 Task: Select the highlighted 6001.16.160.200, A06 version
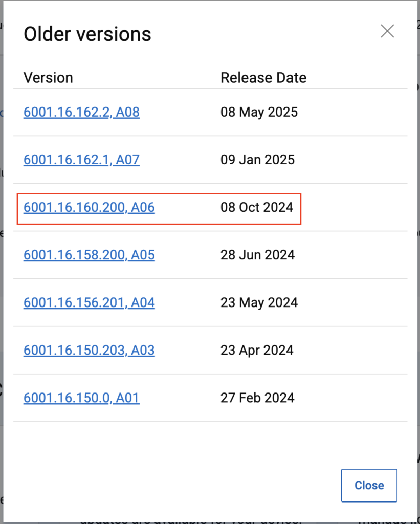tap(89, 207)
